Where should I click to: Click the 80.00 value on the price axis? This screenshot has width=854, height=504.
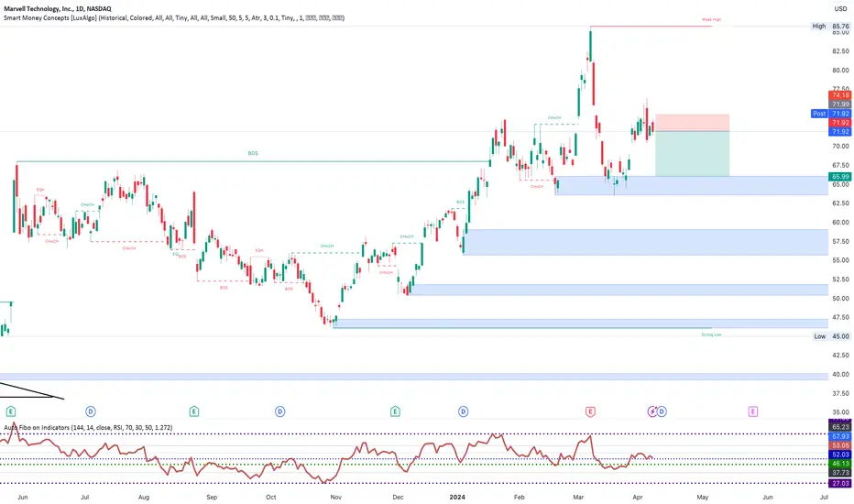(x=840, y=71)
